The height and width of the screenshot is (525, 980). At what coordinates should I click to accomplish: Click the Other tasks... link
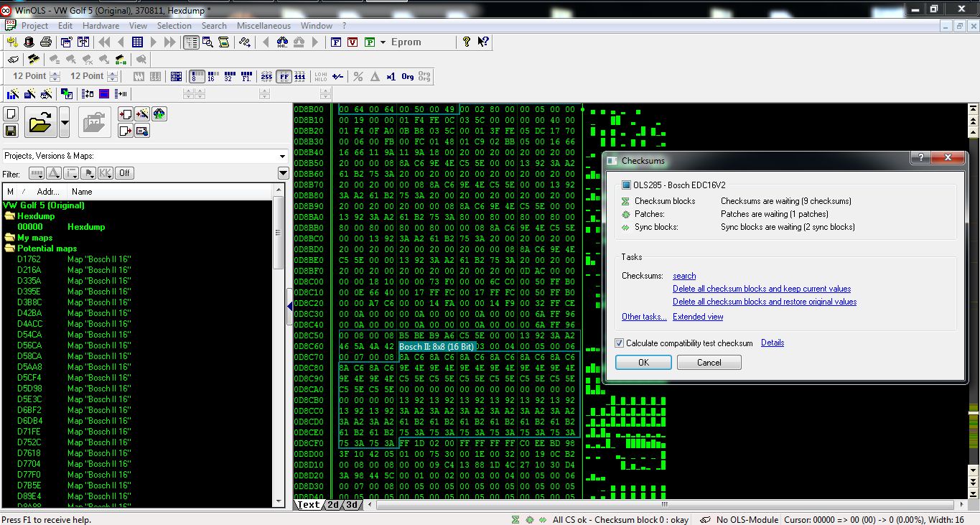point(644,317)
